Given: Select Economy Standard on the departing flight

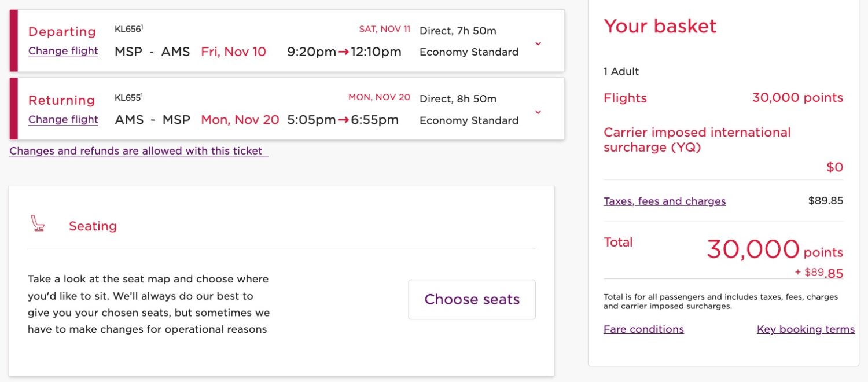Looking at the screenshot, I should [469, 52].
